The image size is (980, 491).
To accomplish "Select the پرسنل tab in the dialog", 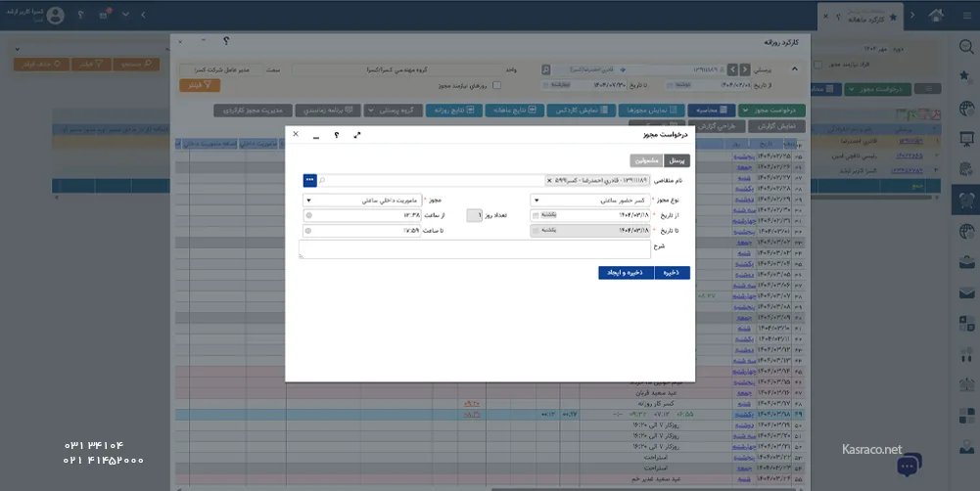I will pos(677,160).
